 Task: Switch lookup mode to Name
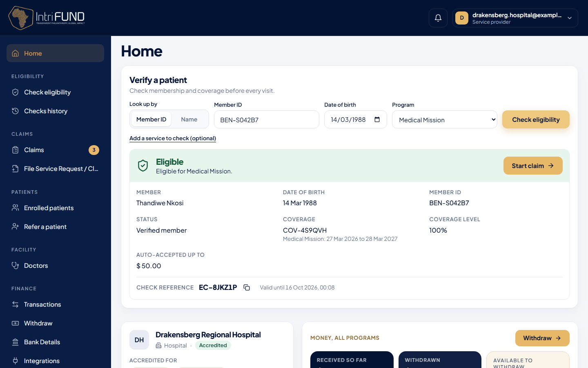(x=189, y=119)
